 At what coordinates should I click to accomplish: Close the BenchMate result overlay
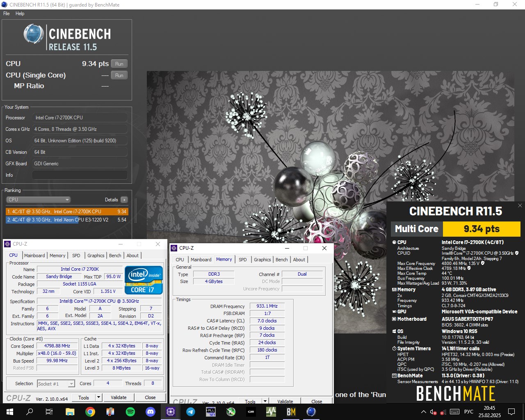point(520,206)
